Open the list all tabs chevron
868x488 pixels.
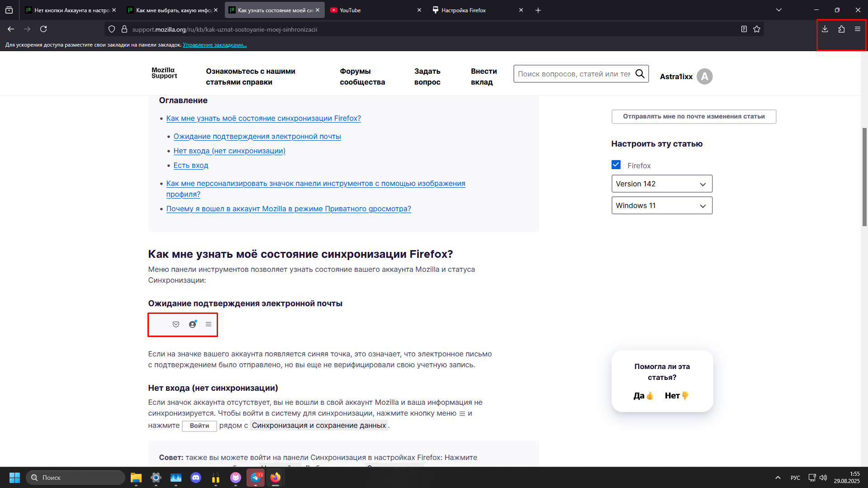[x=779, y=10]
